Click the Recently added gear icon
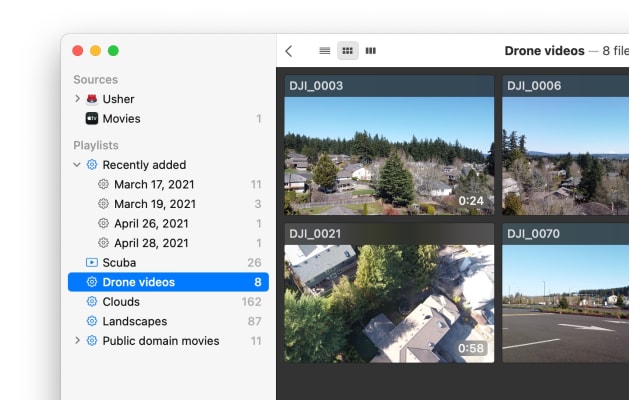Screen dimensions: 640x400 click(92, 164)
